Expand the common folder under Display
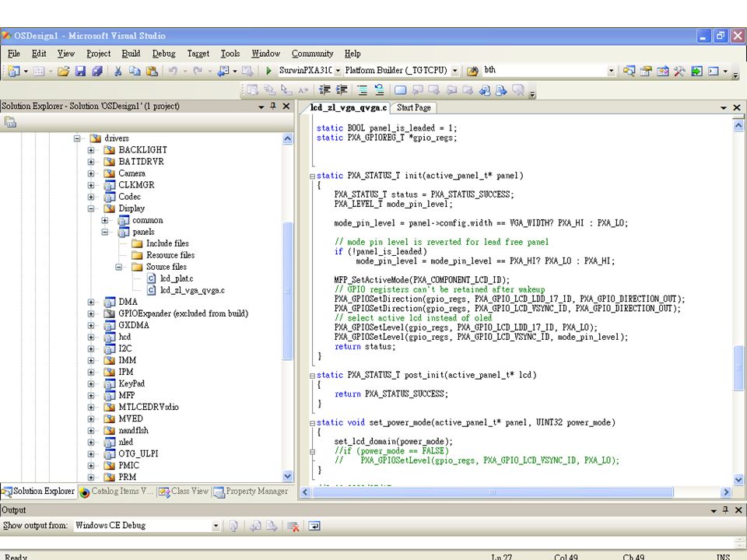 point(105,220)
